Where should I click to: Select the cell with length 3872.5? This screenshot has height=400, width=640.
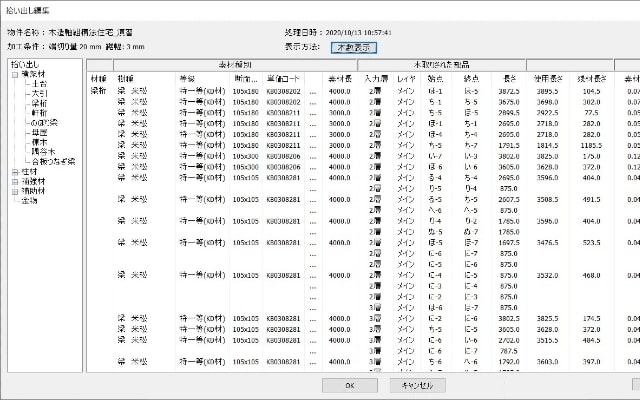[x=507, y=89]
